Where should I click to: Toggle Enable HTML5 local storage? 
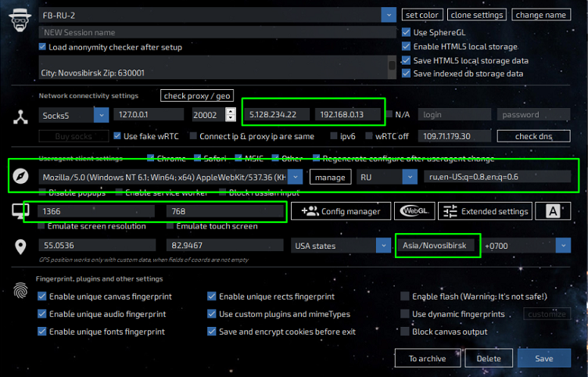pyautogui.click(x=406, y=46)
